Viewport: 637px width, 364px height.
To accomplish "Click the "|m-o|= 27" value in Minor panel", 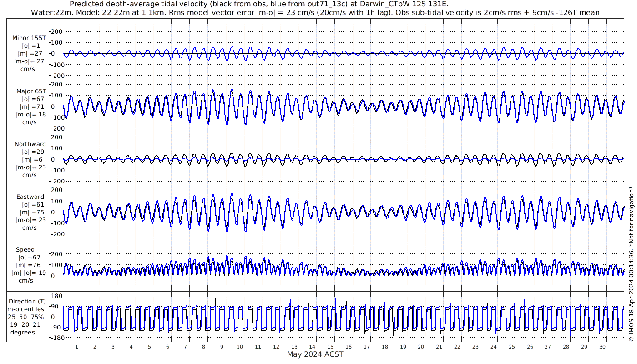I will 29,61.
